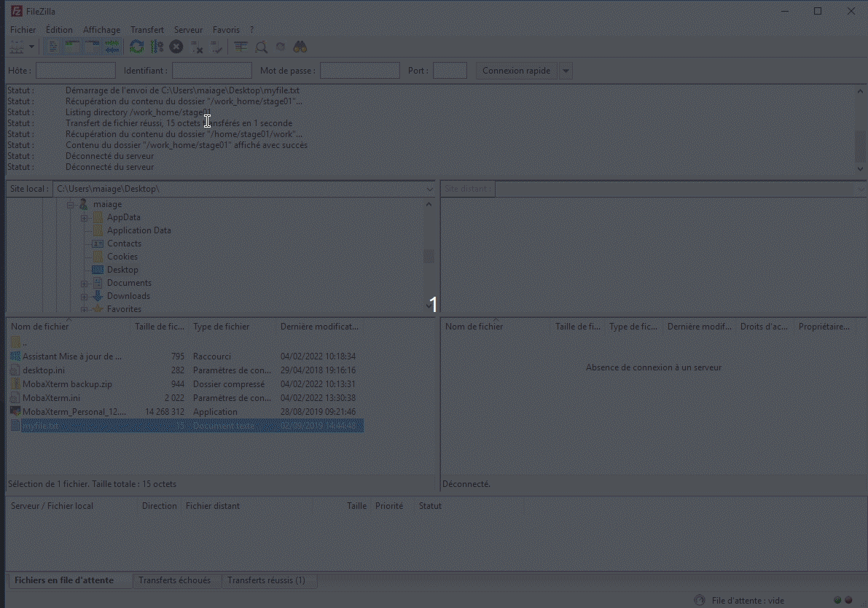The image size is (868, 608).
Task: Toggle the remote directory tree display
Action: 93,47
